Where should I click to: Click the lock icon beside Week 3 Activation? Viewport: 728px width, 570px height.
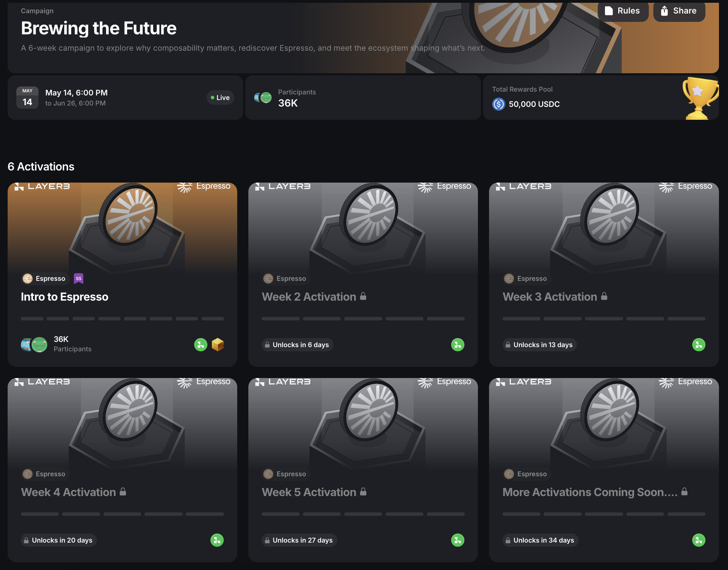point(604,296)
